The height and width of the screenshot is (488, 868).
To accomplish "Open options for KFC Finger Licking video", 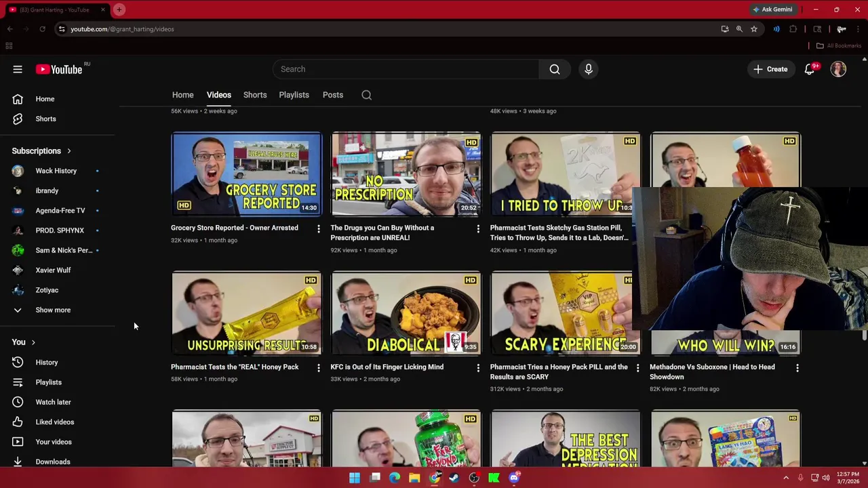I will [x=478, y=368].
